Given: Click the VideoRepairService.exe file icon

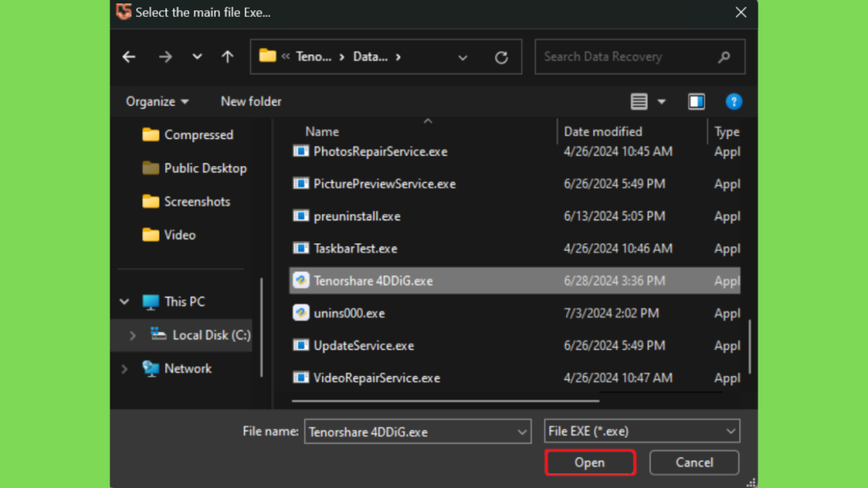Looking at the screenshot, I should click(301, 377).
